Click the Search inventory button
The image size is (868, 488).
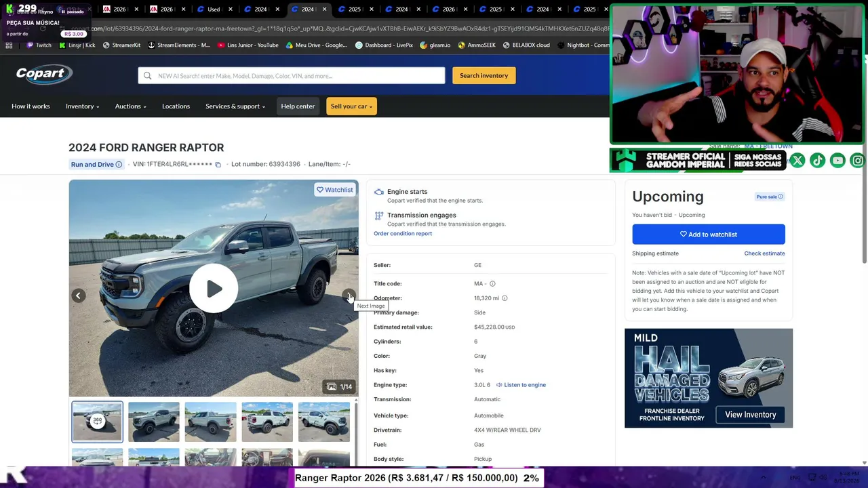(484, 75)
